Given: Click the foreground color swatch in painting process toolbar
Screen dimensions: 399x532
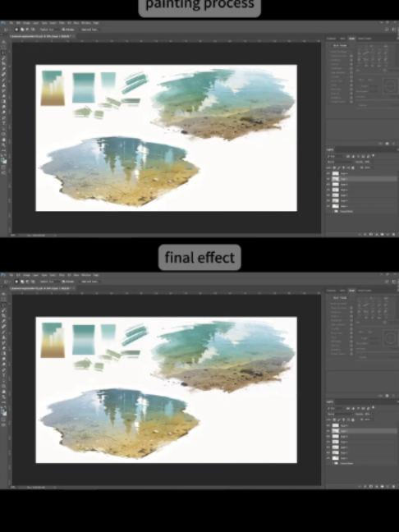Looking at the screenshot, I should point(2,158).
